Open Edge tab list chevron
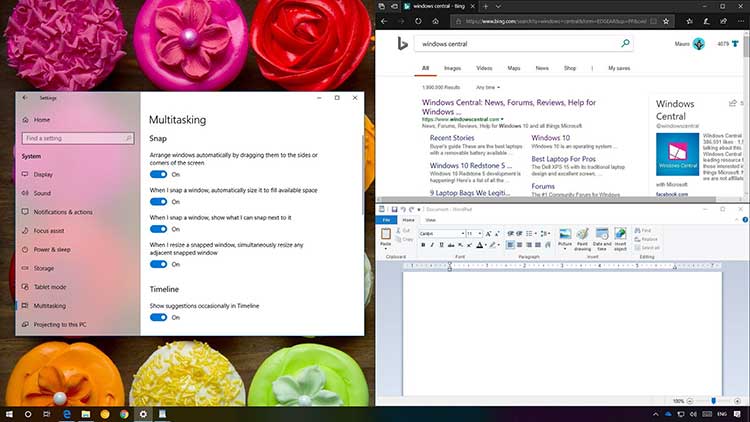The image size is (750, 422). (x=498, y=6)
